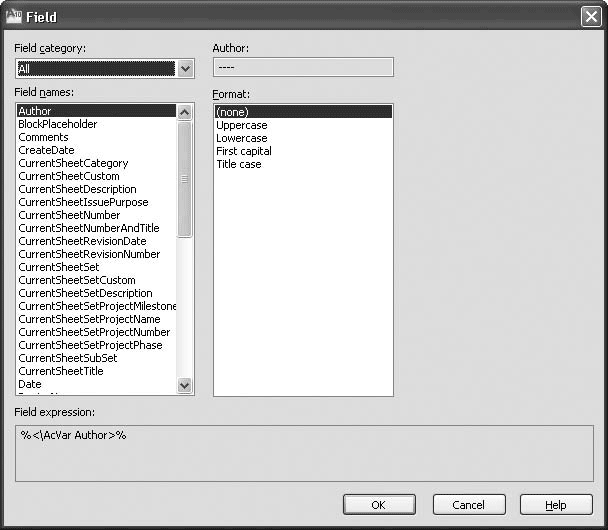This screenshot has height=530, width=608.
Task: Cancel the Field dialog
Action: pos(469,505)
